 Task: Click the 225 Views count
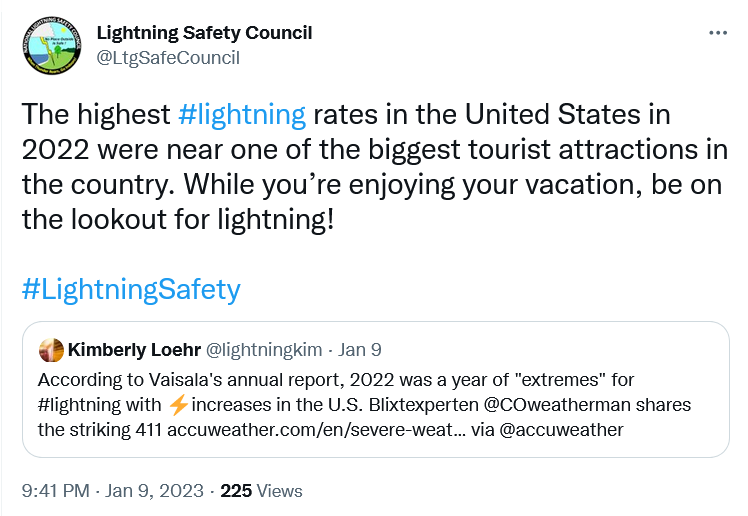pyautogui.click(x=261, y=491)
